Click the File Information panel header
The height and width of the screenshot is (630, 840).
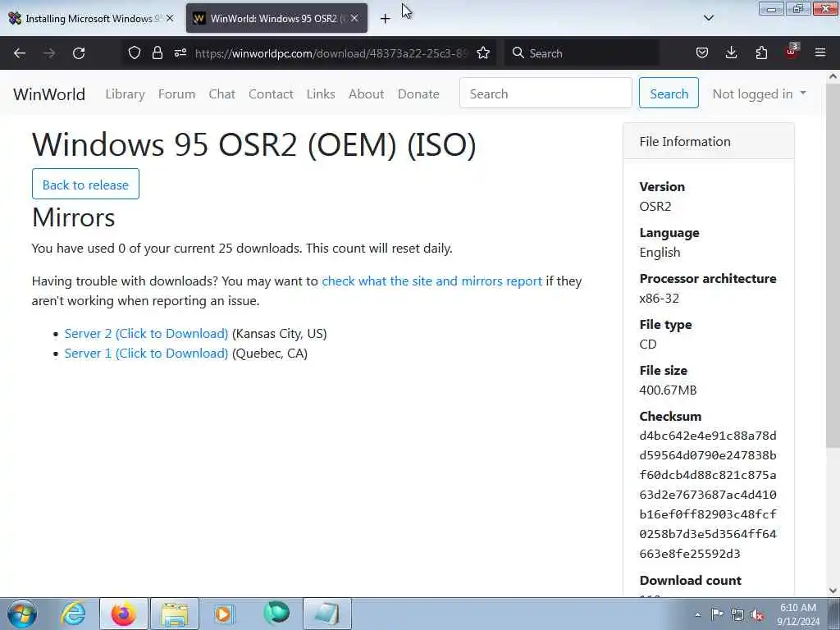pos(708,141)
